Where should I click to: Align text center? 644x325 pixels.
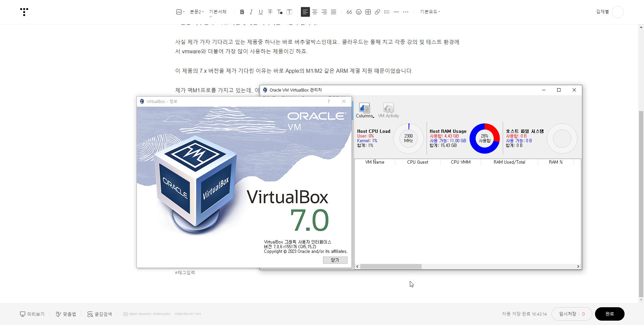point(315,12)
